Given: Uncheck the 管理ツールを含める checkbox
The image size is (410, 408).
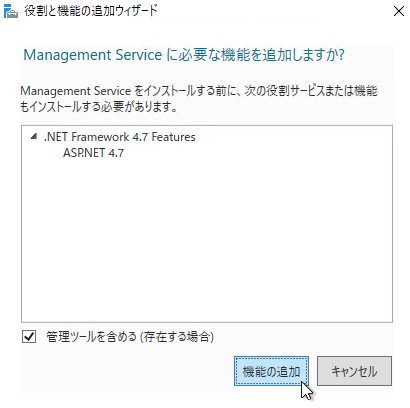Looking at the screenshot, I should point(29,336).
